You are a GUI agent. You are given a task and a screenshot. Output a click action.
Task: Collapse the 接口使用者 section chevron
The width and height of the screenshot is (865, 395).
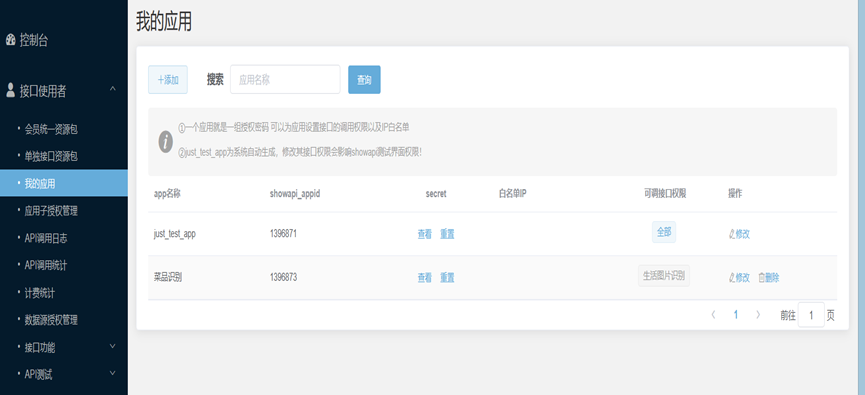point(113,89)
